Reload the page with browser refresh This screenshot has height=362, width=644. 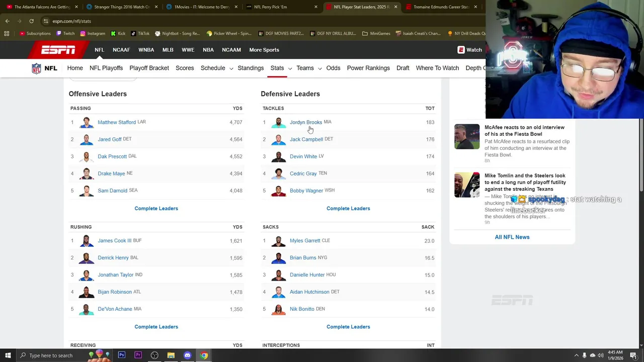pos(31,21)
